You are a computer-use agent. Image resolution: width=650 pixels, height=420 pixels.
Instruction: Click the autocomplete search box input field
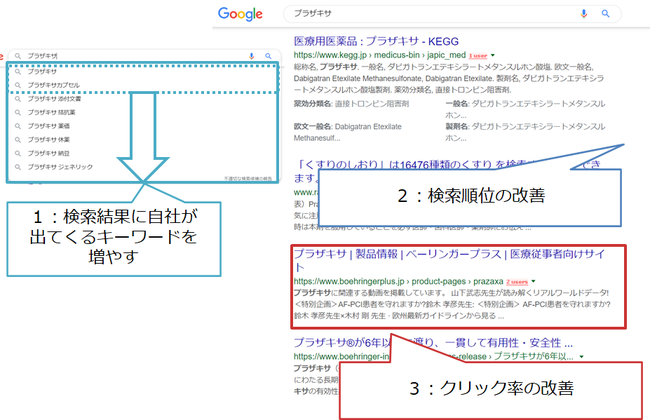pyautogui.click(x=144, y=56)
